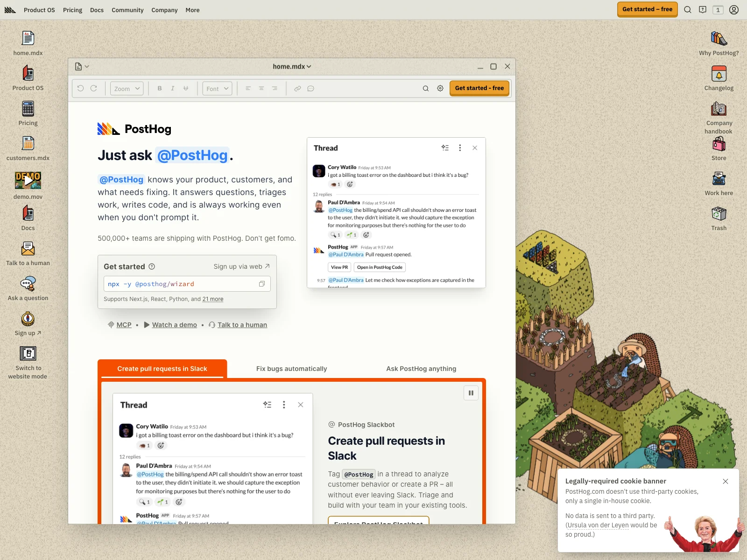Align text right
Viewport: 747px width, 560px height.
[x=275, y=88]
